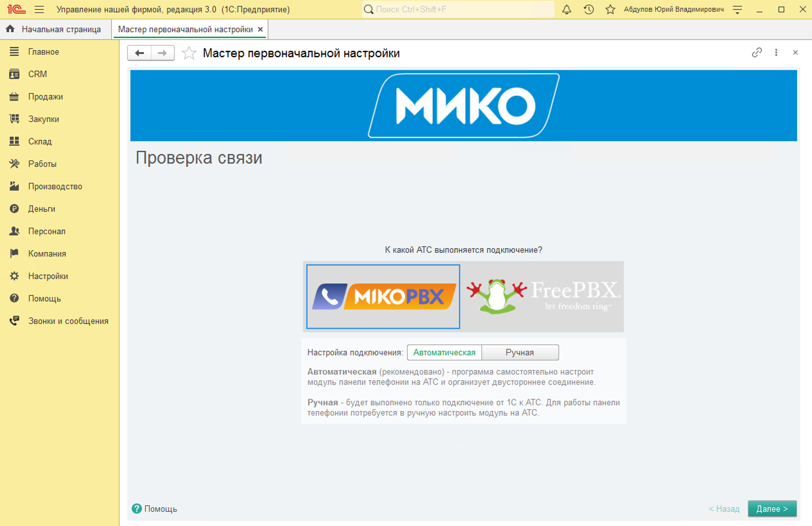Switch connection setup to Ручная
The width and height of the screenshot is (812, 526).
(x=520, y=352)
